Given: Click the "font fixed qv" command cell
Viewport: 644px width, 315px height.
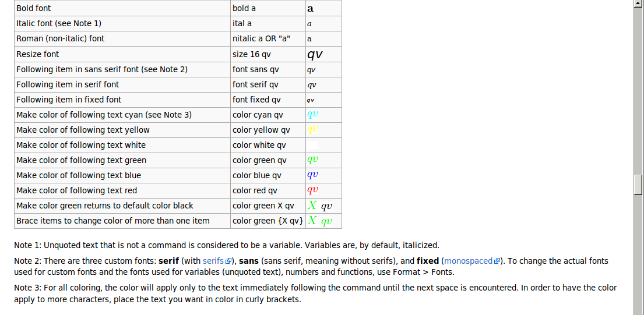Looking at the screenshot, I should 256,100.
